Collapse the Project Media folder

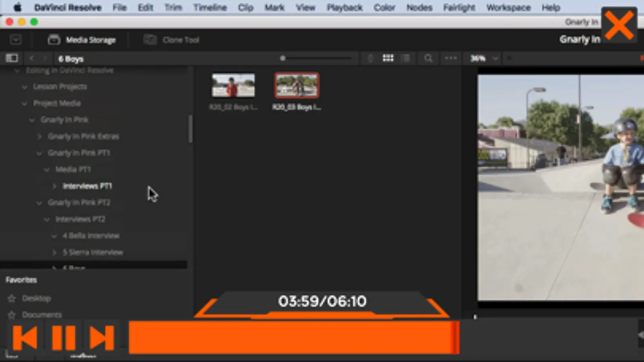click(x=25, y=103)
